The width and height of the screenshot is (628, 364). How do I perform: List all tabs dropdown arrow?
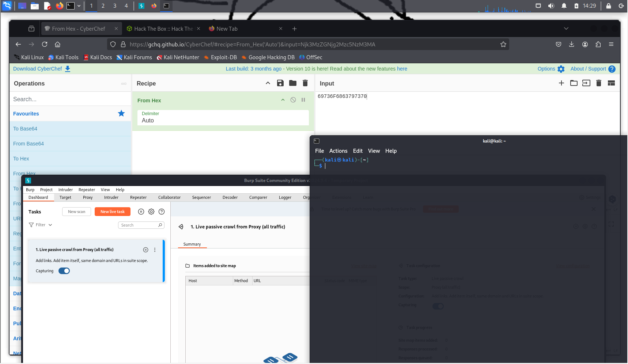point(566,29)
